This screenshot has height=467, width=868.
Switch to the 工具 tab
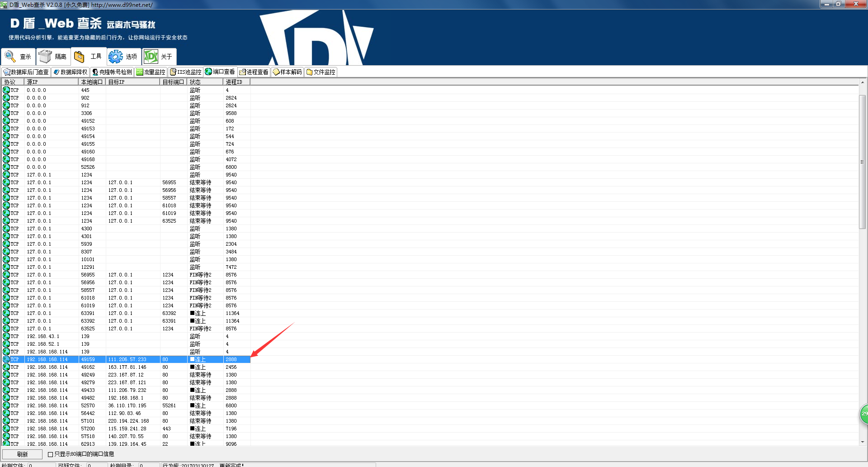tap(89, 56)
